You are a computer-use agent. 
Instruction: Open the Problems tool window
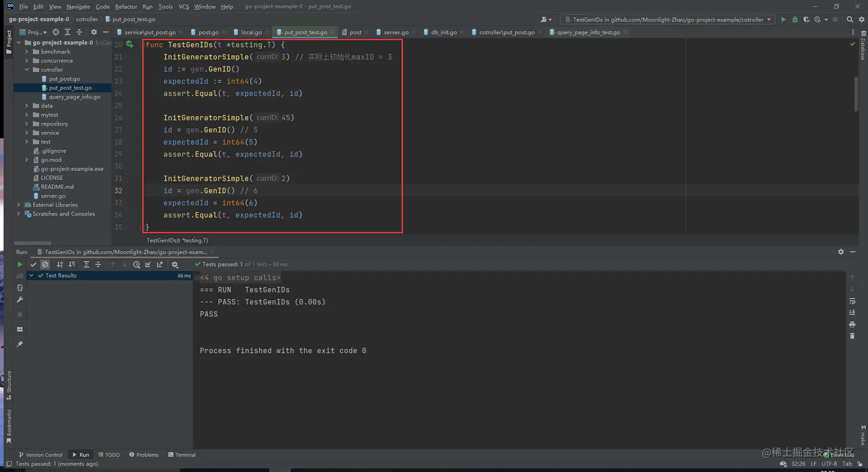point(144,455)
